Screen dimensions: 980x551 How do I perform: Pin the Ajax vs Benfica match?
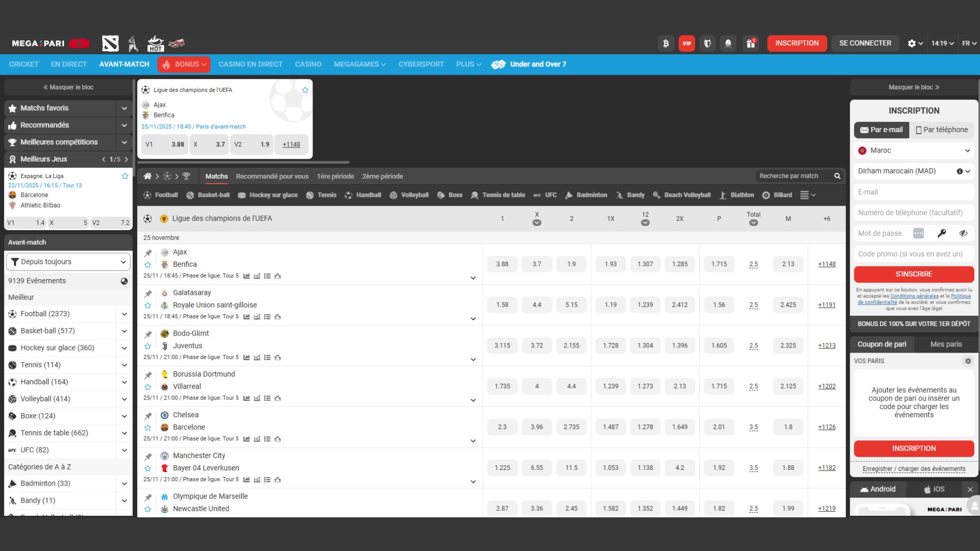(x=148, y=253)
